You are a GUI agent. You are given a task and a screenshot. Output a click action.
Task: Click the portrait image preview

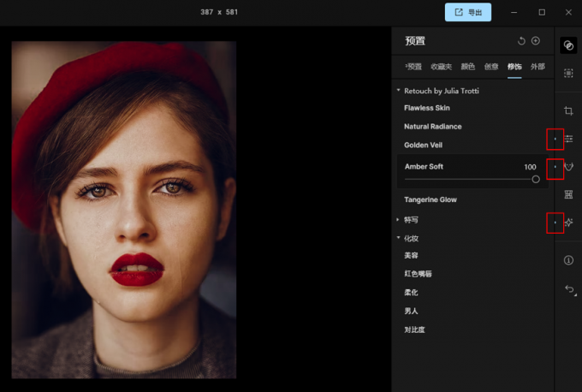pyautogui.click(x=123, y=210)
